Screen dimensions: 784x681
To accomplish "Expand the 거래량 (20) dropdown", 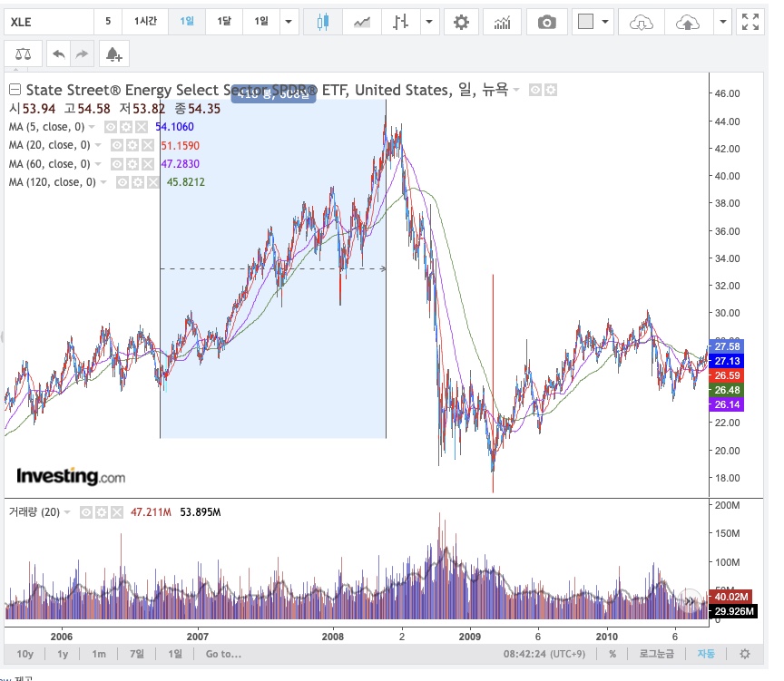I will point(67,512).
